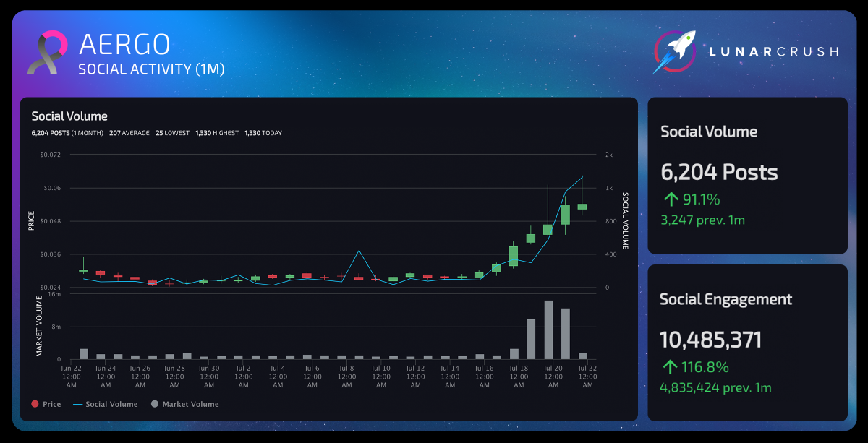868x443 pixels.
Task: Click the green up arrow beside 116.8%
Action: (x=669, y=366)
